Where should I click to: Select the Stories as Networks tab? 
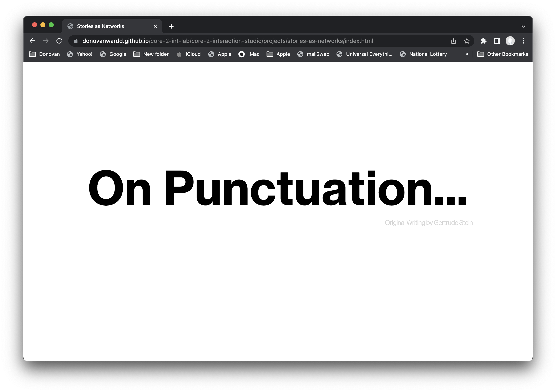point(100,26)
